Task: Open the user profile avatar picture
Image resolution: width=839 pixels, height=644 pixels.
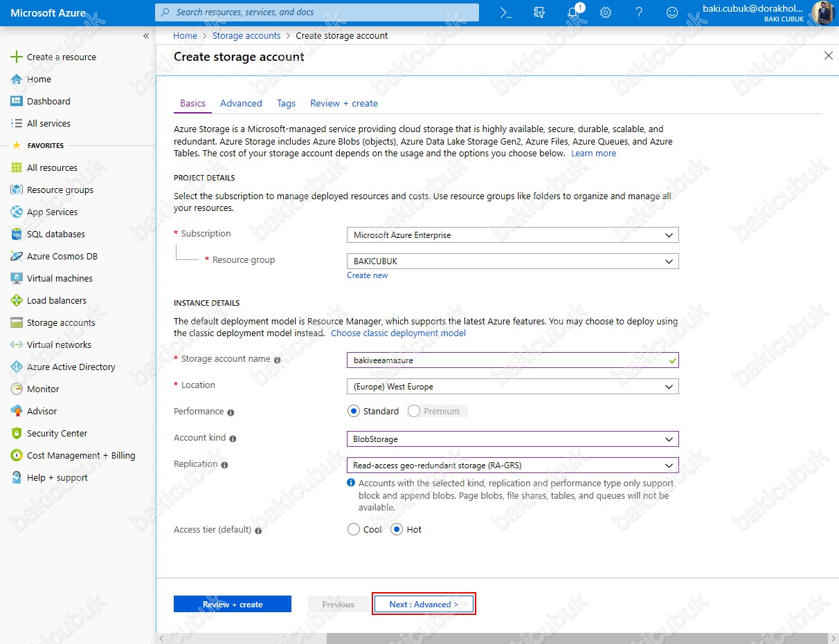Action: pyautogui.click(x=824, y=12)
